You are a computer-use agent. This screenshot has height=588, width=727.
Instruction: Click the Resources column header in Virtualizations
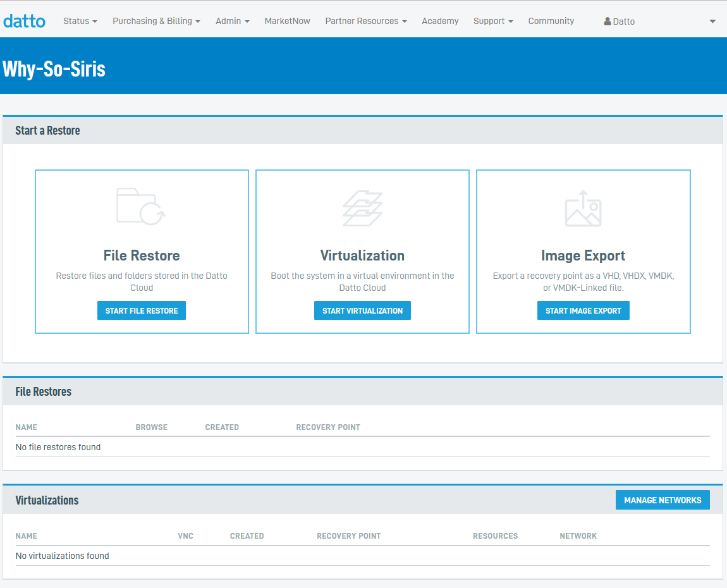(495, 536)
